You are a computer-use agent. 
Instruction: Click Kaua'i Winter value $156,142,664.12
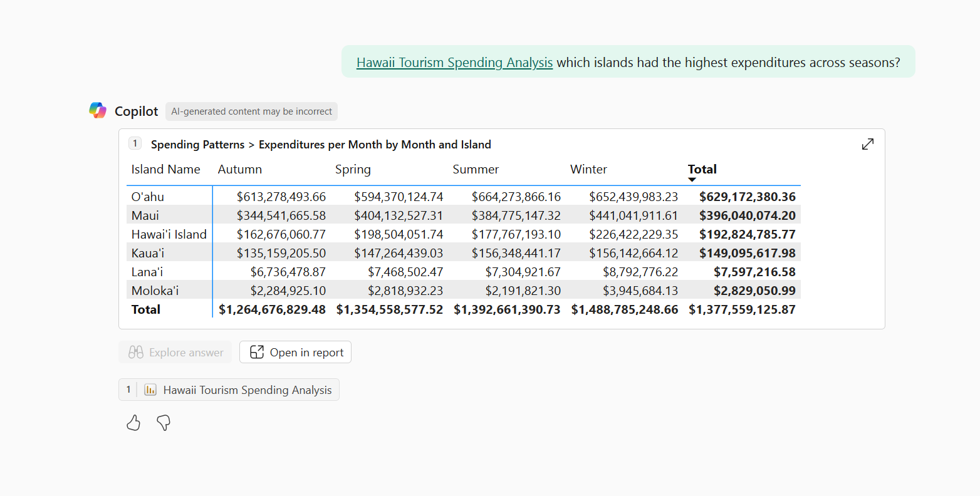tap(633, 253)
